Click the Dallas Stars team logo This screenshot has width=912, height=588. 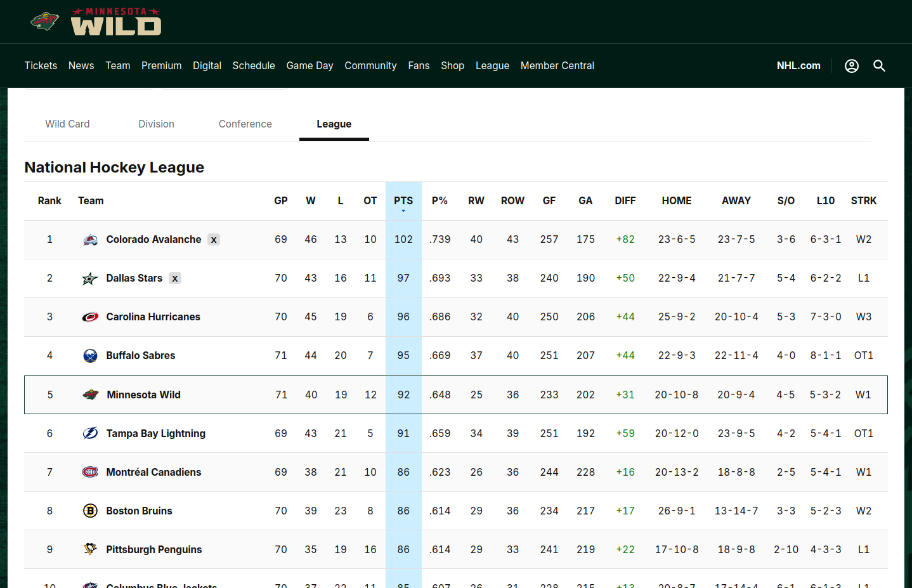point(90,278)
